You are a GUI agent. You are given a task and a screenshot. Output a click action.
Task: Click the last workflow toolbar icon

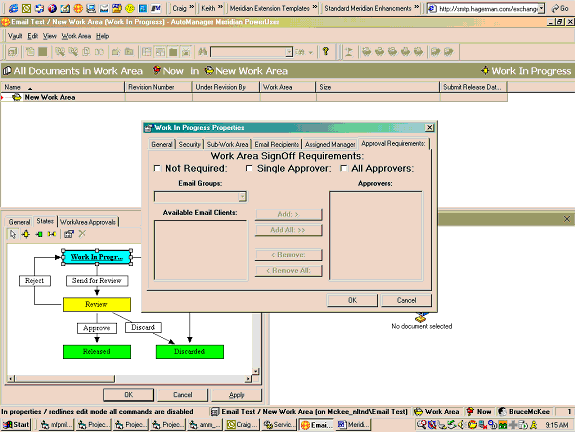pyautogui.click(x=448, y=52)
